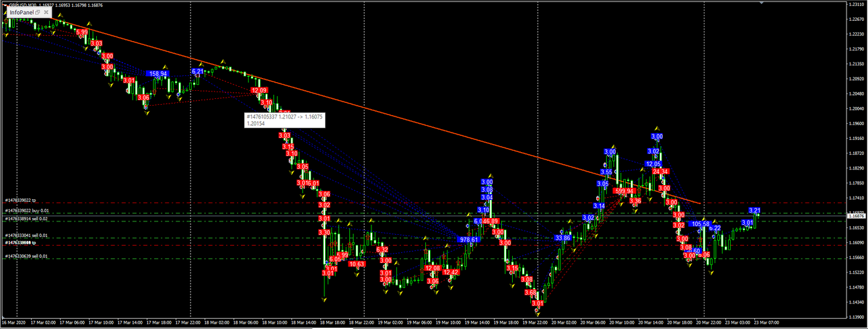The width and height of the screenshot is (868, 329).
Task: Select the red 3.68 trade label
Action: (531, 293)
